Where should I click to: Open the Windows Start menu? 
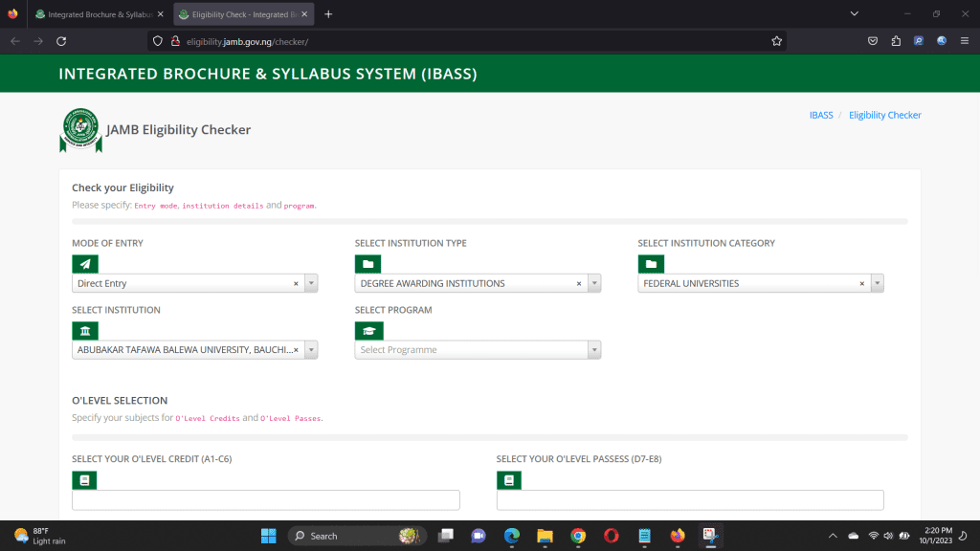[x=269, y=536]
